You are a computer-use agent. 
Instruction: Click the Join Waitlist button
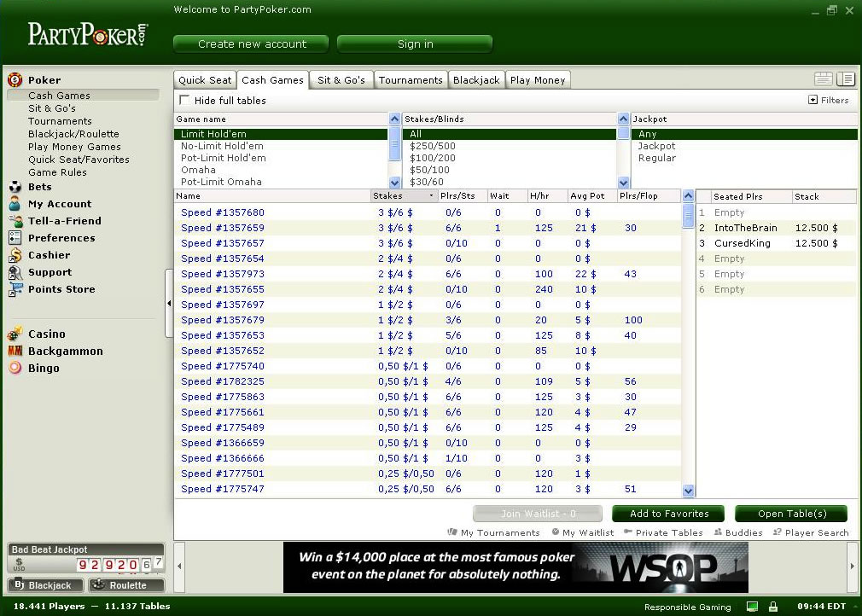tap(538, 514)
